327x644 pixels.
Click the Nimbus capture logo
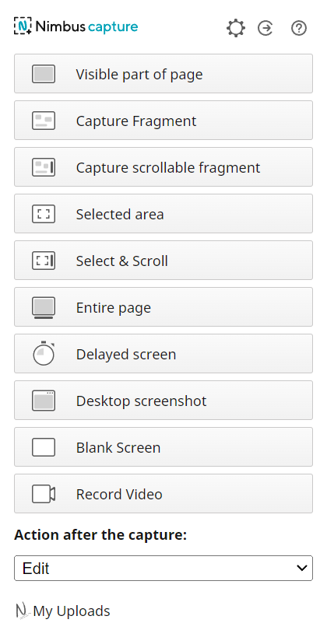(x=76, y=26)
